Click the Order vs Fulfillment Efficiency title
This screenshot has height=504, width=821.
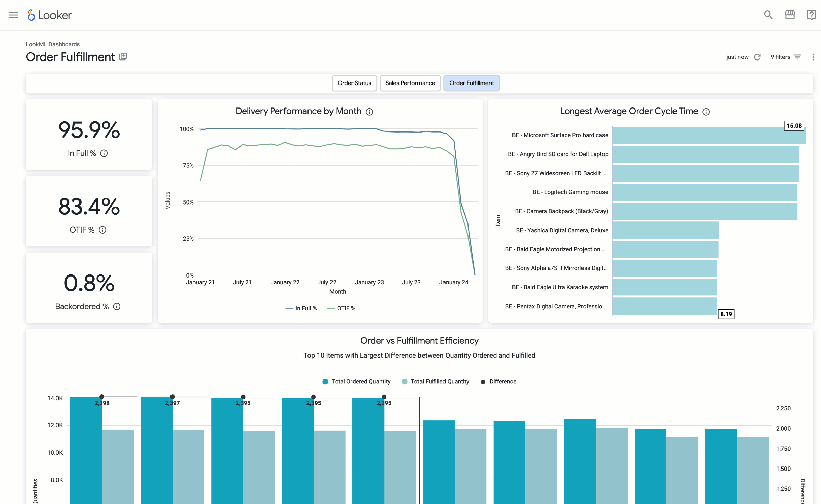click(x=419, y=341)
